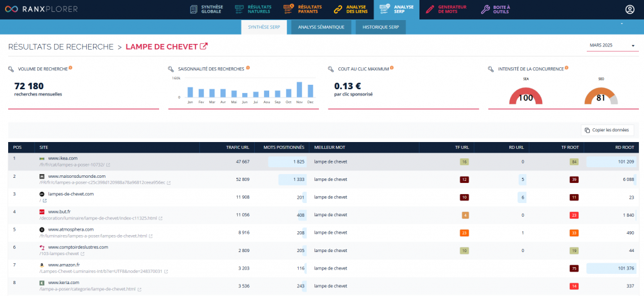The image size is (644, 296).
Task: Sort by Mots positionnés column header
Action: (x=284, y=148)
